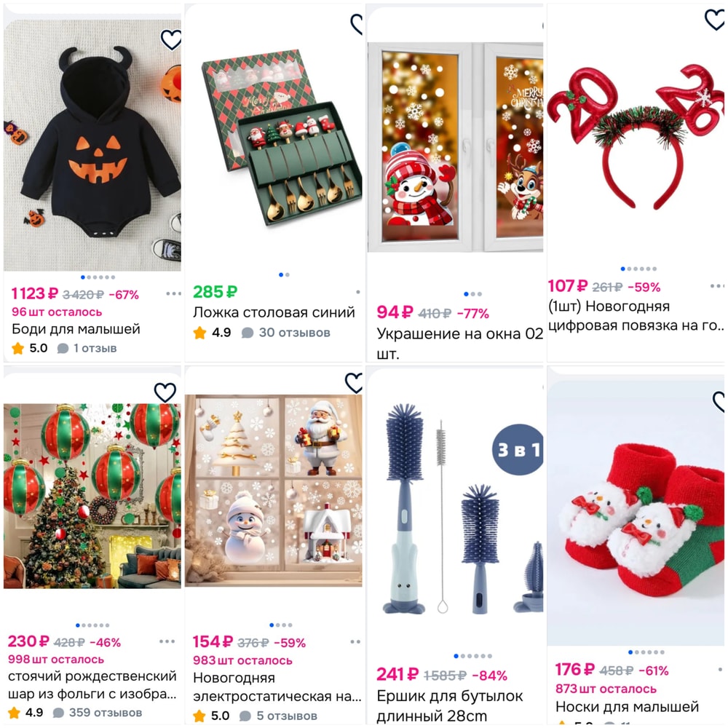Open Украшение на окна product title
The image size is (728, 728).
tap(459, 344)
